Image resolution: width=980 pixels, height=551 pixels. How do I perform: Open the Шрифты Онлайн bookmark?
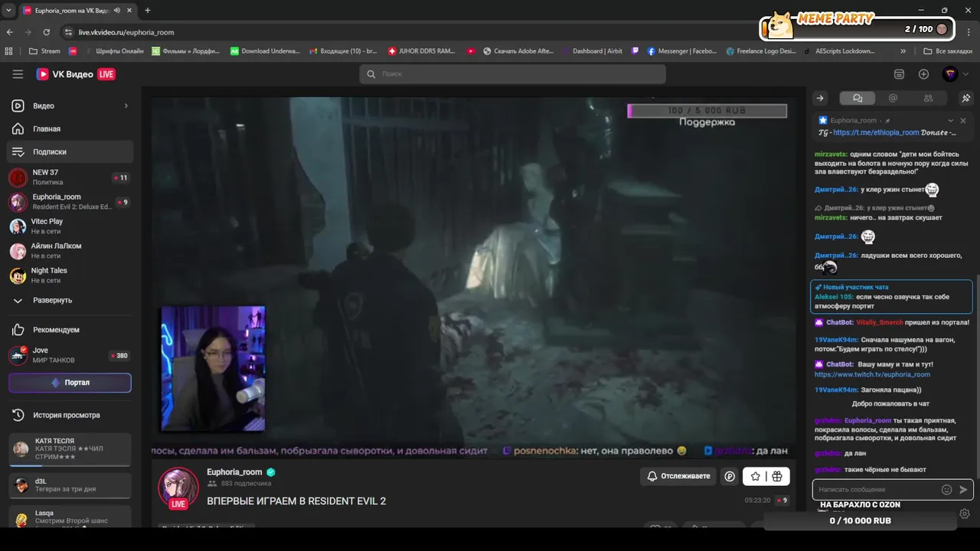113,51
